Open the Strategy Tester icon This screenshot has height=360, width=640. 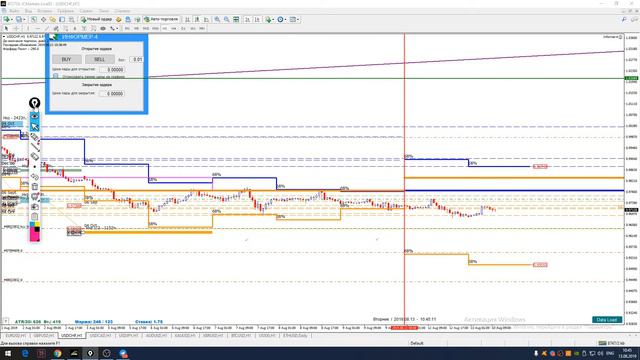click(71, 19)
